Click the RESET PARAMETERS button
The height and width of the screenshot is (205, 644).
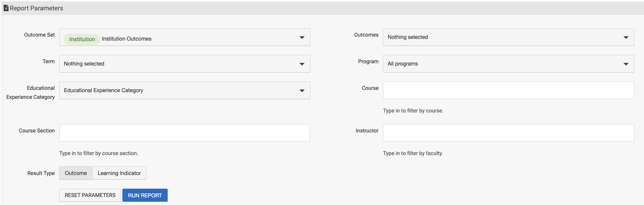point(90,195)
